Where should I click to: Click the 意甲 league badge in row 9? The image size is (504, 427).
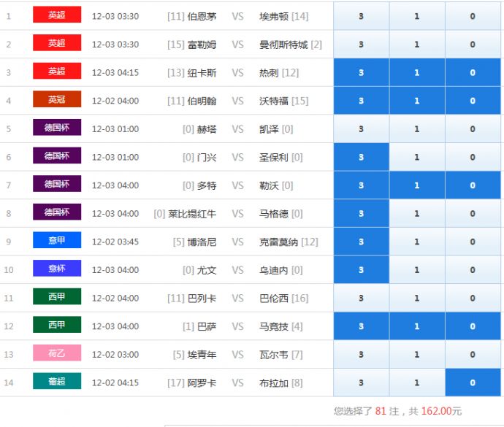click(57, 241)
